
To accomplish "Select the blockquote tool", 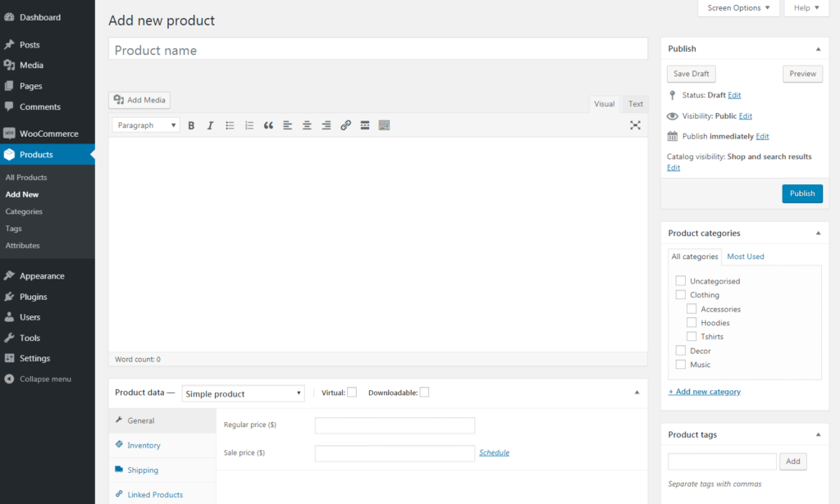I will pyautogui.click(x=268, y=125).
